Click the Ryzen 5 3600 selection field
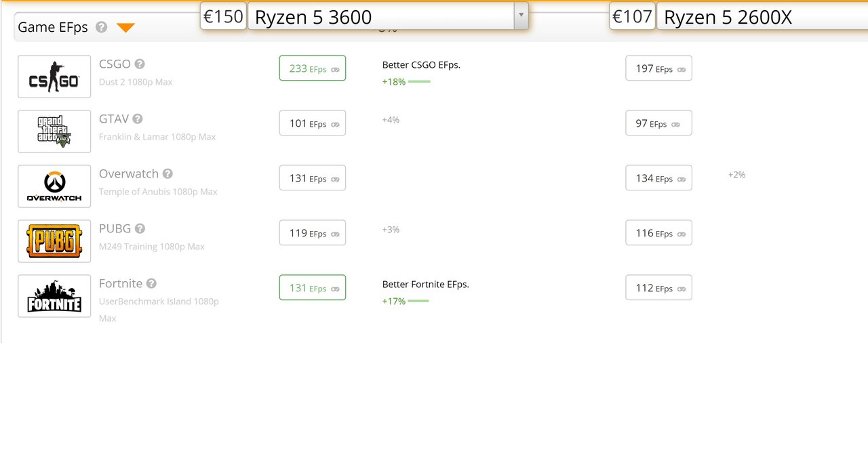The height and width of the screenshot is (458, 868). pyautogui.click(x=388, y=16)
